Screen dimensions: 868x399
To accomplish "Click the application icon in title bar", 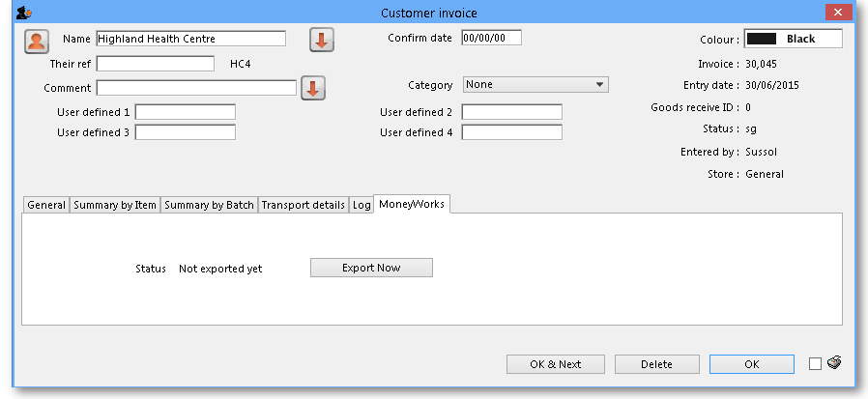I will pyautogui.click(x=25, y=13).
